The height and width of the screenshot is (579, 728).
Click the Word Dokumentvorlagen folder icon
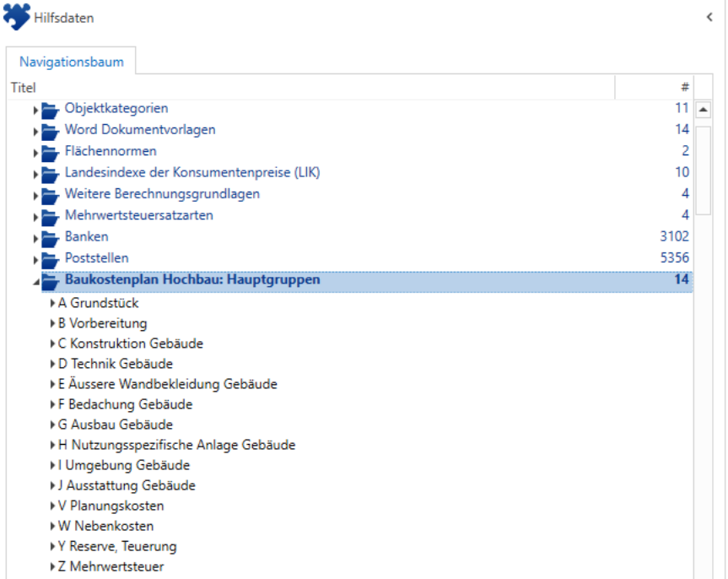point(50,132)
